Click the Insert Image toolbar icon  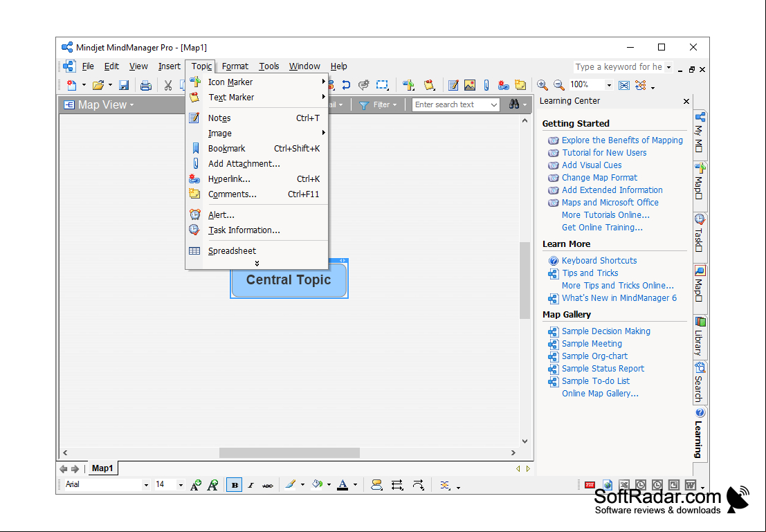[469, 85]
